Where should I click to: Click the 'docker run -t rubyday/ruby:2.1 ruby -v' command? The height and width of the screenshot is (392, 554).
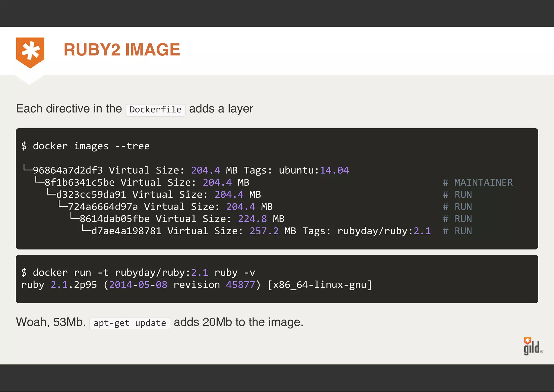click(138, 273)
